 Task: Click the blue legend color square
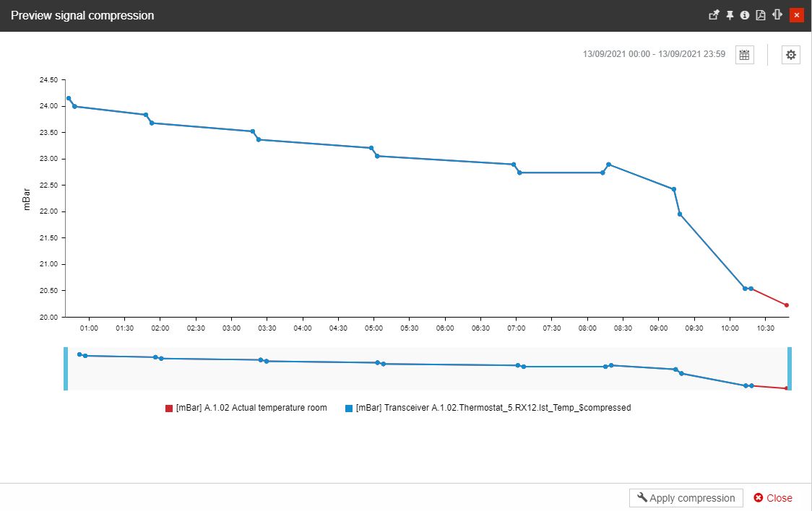coord(349,409)
